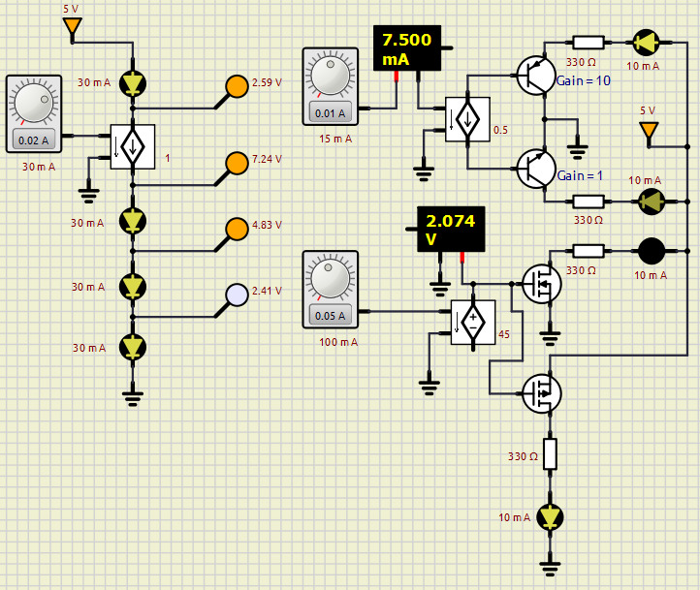Select the voltmeter reading 2.074 V
The width and height of the screenshot is (700, 590).
tap(450, 230)
